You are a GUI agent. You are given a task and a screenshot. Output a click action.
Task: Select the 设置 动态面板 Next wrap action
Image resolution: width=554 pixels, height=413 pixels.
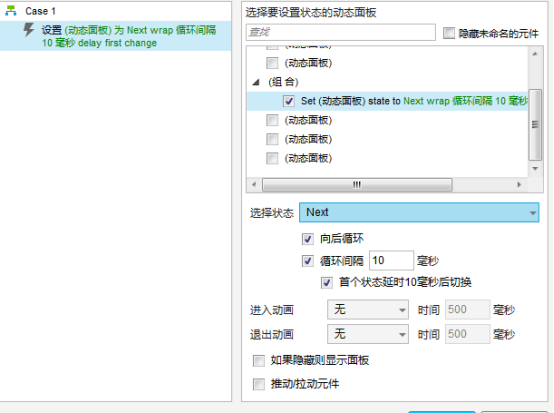(x=116, y=36)
